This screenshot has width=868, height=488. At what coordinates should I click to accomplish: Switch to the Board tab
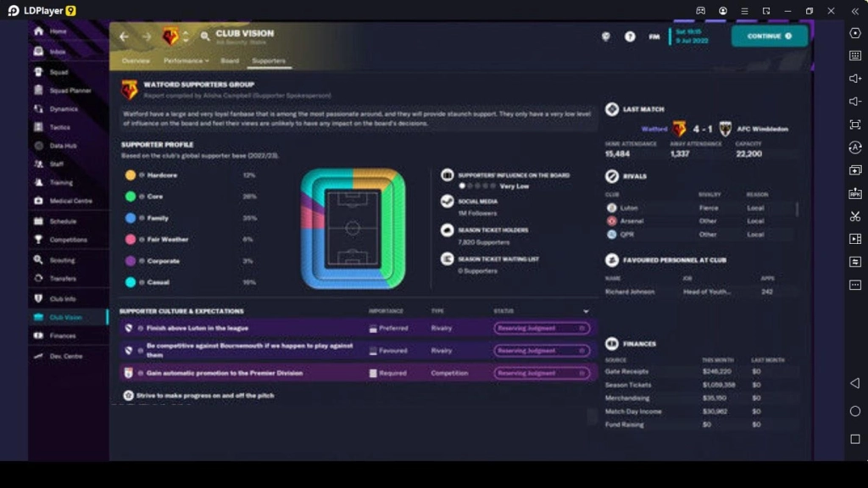[230, 61]
